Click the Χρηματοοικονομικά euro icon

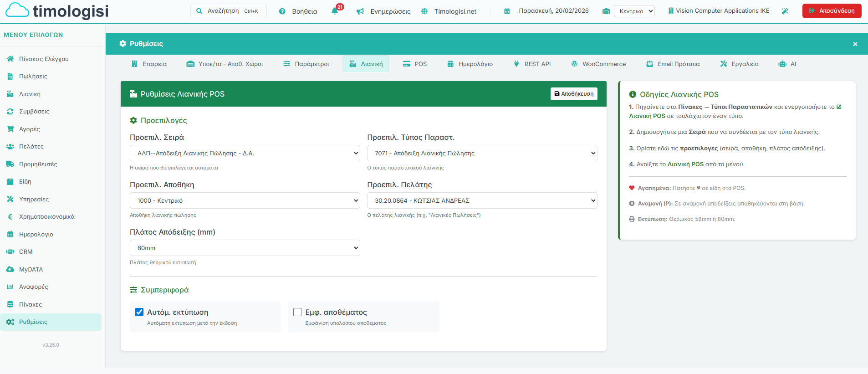10,217
